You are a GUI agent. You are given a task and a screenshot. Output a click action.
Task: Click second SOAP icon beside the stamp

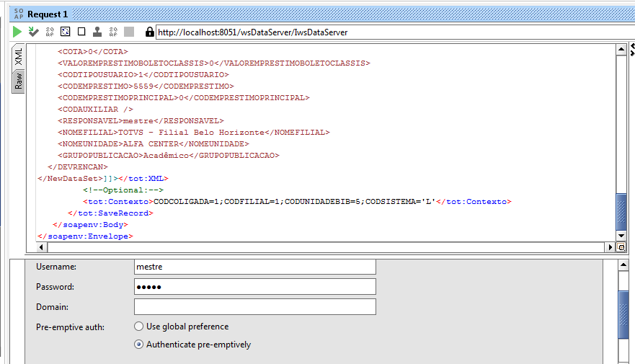[x=113, y=32]
